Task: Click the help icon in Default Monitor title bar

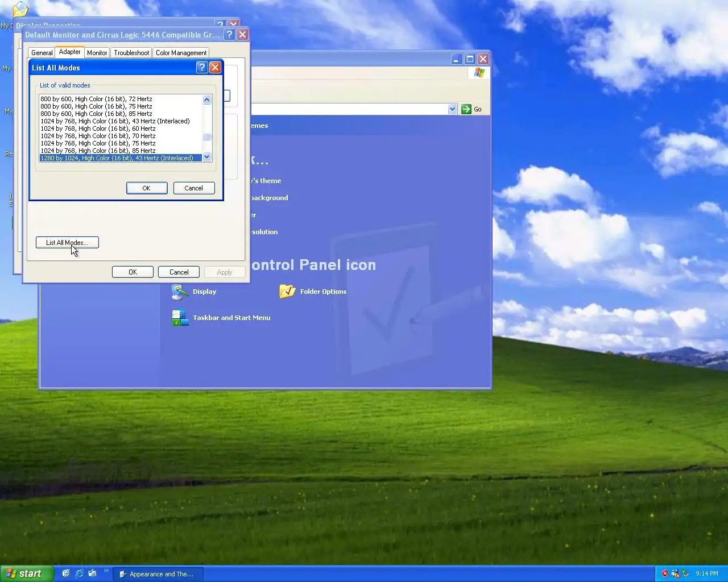Action: tap(229, 35)
